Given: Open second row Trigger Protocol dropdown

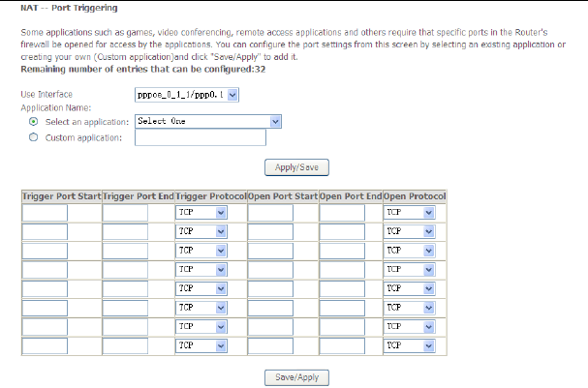Looking at the screenshot, I should tap(201, 231).
